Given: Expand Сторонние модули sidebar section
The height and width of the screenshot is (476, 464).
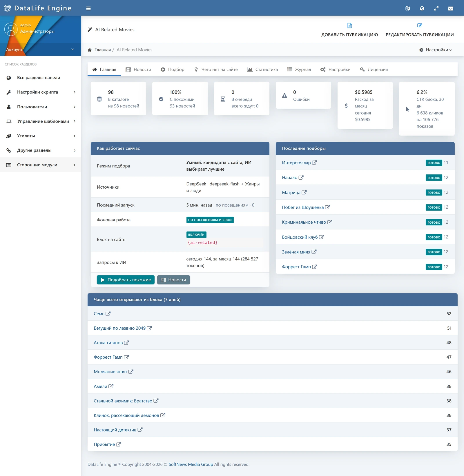Looking at the screenshot, I should pos(41,165).
